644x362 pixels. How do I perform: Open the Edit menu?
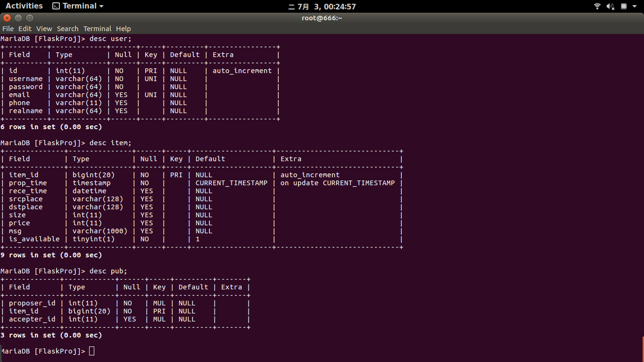(25, 29)
